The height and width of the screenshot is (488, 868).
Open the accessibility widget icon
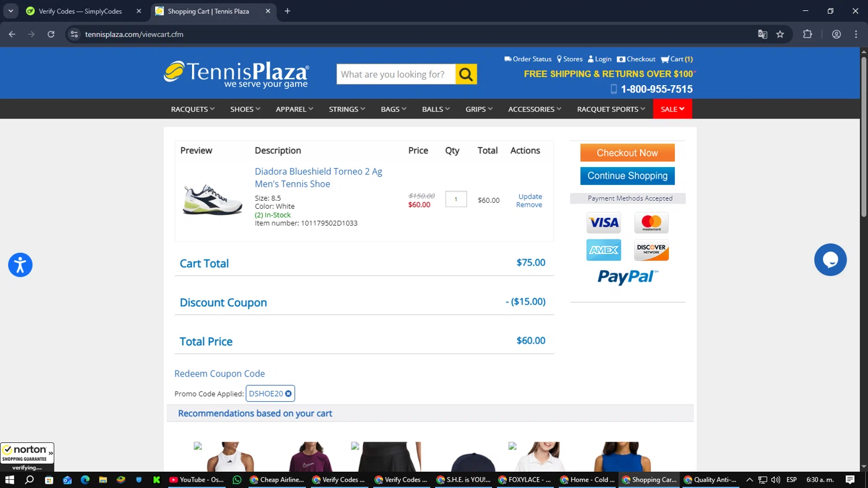[20, 265]
